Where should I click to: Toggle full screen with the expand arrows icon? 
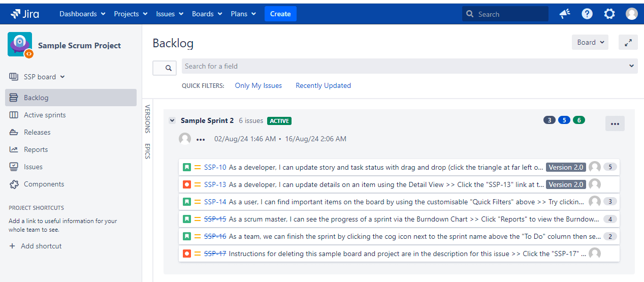tap(628, 43)
